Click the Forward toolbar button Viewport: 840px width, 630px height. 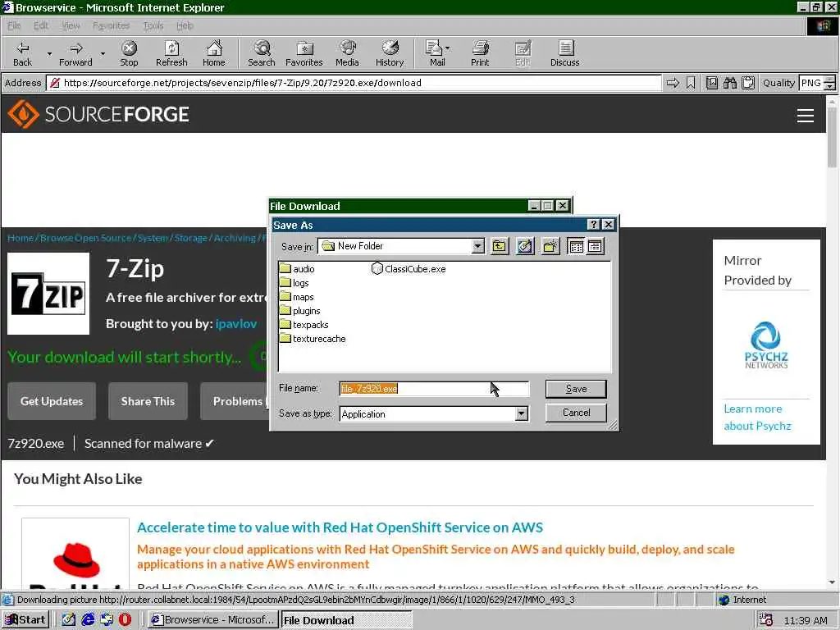tap(75, 53)
